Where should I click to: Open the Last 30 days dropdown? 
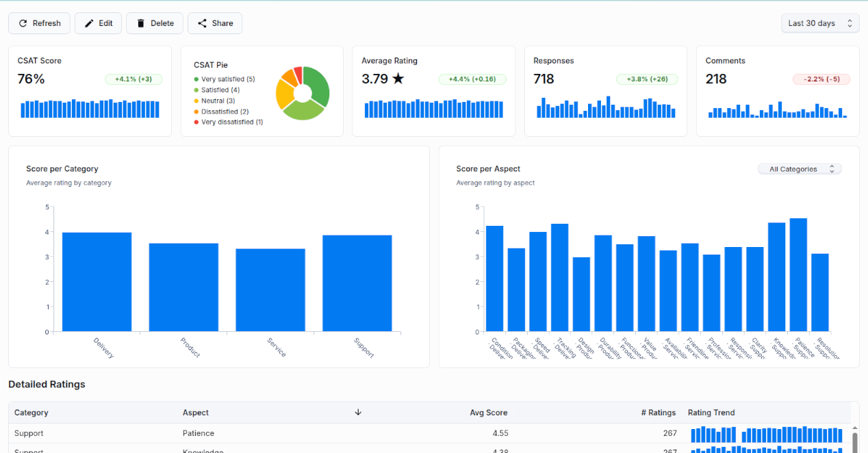[x=819, y=23]
